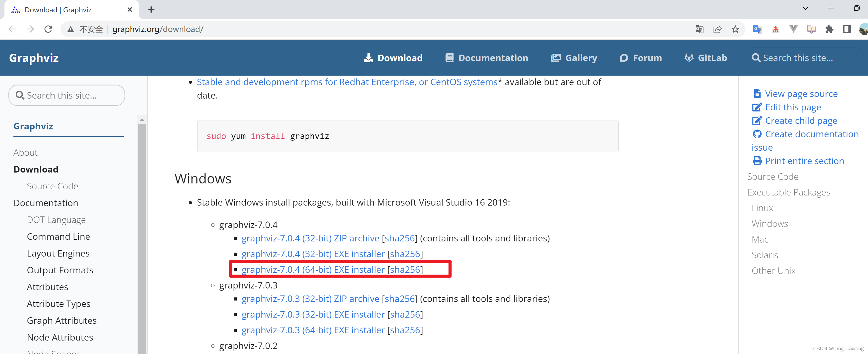Viewport: 868px width, 354px height.
Task: Open Node Attributes in the sidebar
Action: (x=60, y=337)
